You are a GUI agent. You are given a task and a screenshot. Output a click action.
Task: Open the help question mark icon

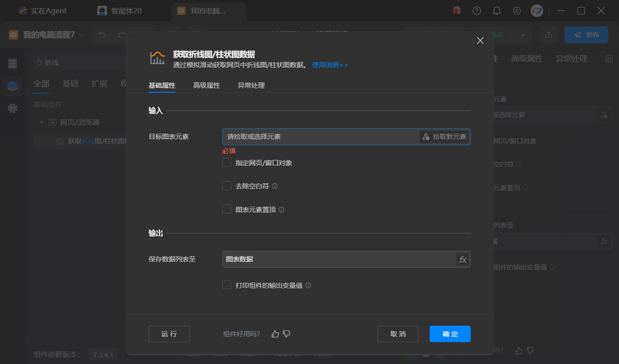coord(477,11)
